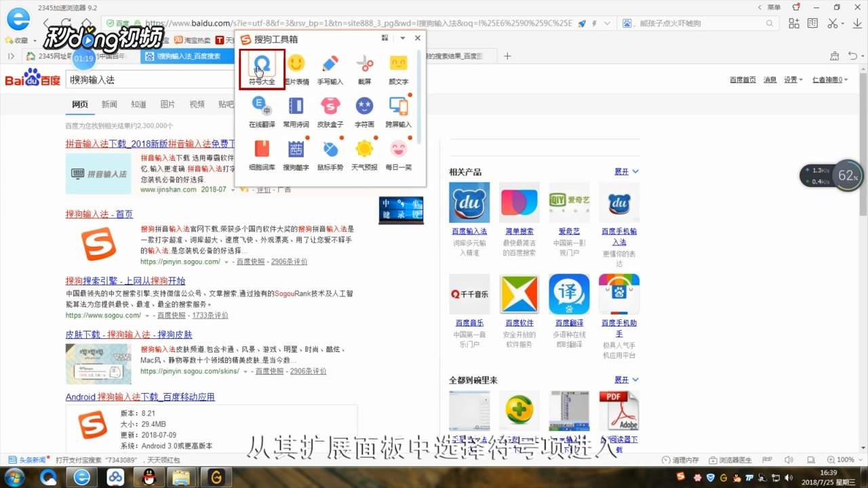Select the 搜狗输入法_百度搜索 tab
This screenshot has width=868, height=488.
(x=189, y=56)
